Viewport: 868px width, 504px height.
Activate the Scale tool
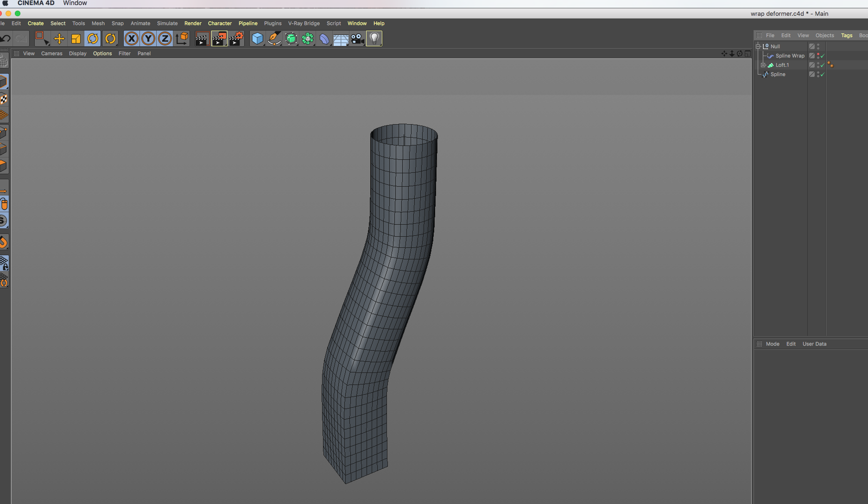point(76,38)
